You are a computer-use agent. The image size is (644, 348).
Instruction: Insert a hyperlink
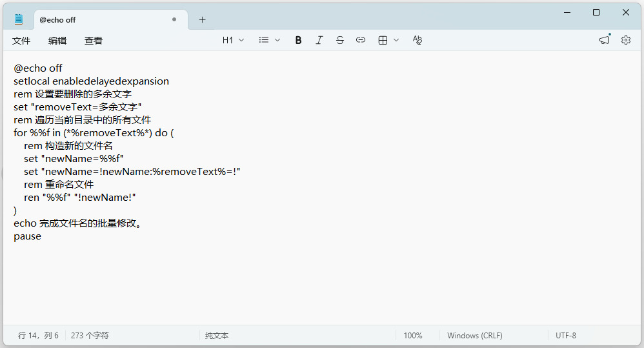361,40
